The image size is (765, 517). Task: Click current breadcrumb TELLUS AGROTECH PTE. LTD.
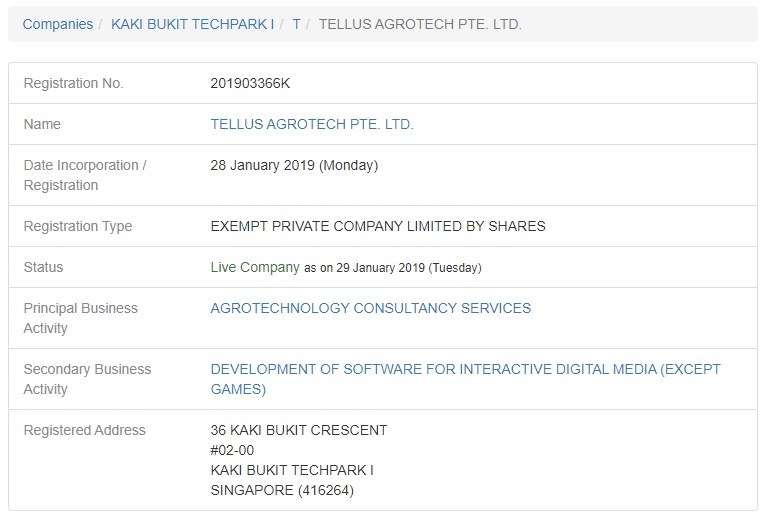(420, 24)
